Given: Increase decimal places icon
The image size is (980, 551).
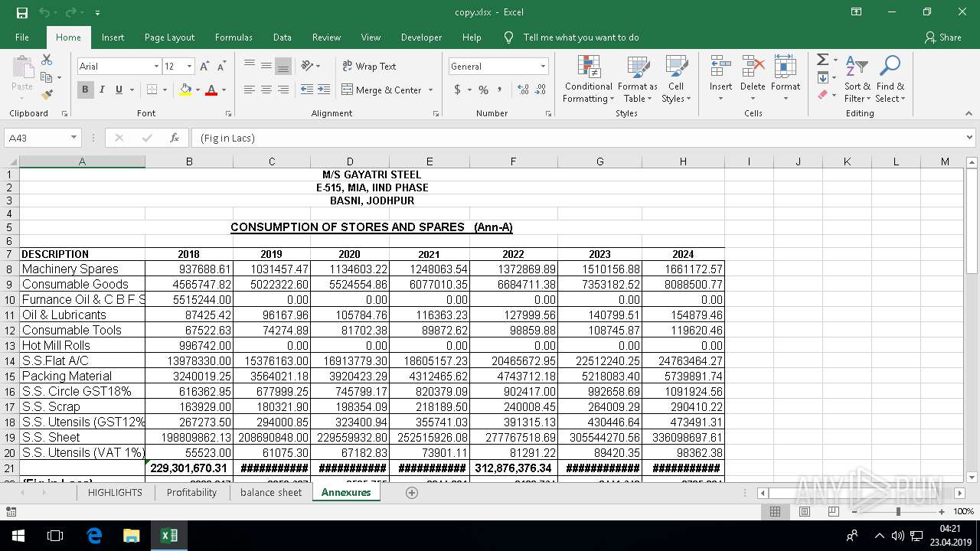Looking at the screenshot, I should tap(524, 90).
